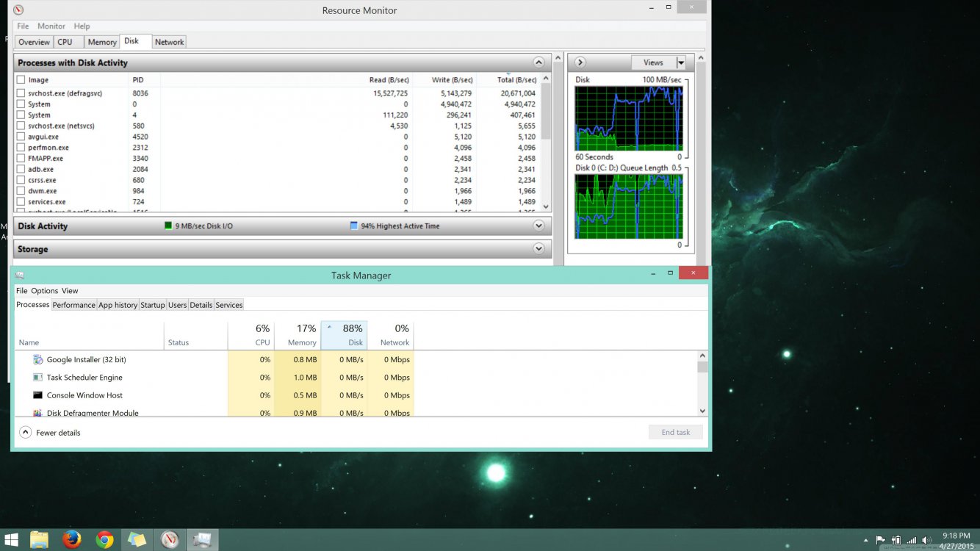Expand the Storage section
This screenshot has width=980, height=551.
538,249
